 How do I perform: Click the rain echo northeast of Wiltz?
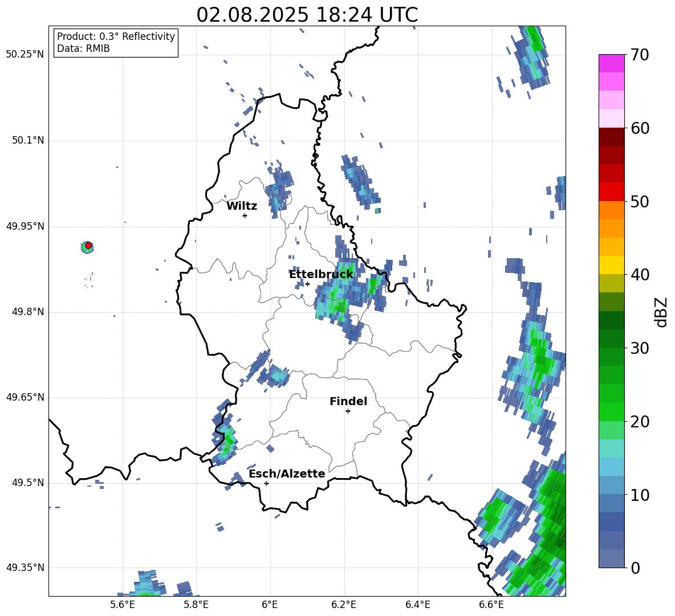tap(279, 189)
